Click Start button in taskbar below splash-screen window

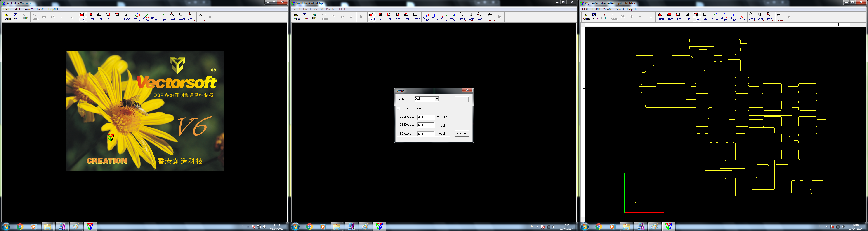click(x=6, y=227)
